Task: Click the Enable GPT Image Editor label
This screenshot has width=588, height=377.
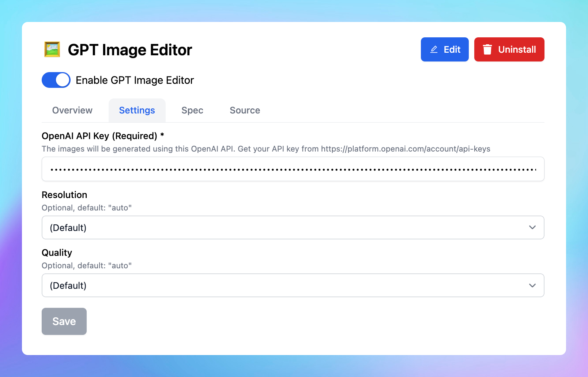Action: coord(135,80)
